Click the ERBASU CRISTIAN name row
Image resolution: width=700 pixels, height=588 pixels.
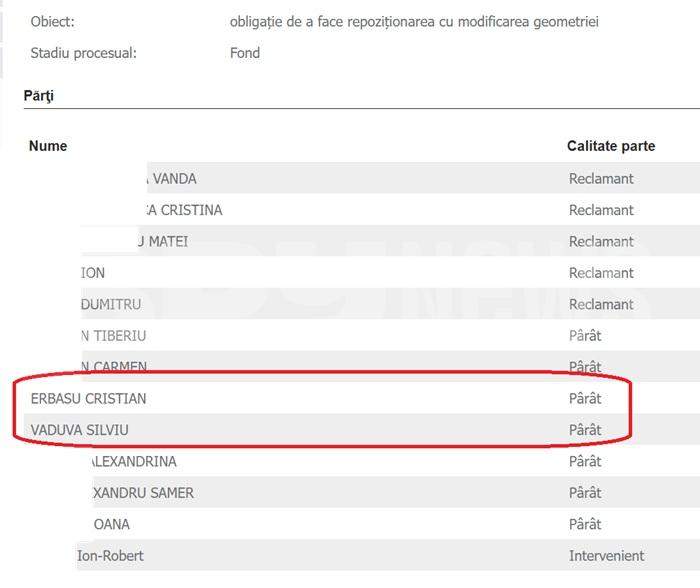[x=89, y=399]
